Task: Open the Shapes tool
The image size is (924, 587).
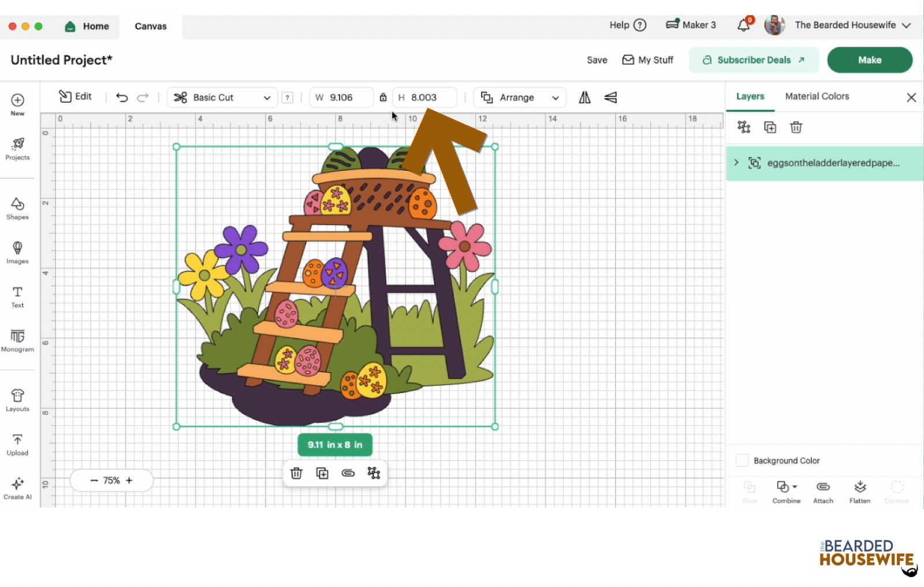Action: click(17, 208)
